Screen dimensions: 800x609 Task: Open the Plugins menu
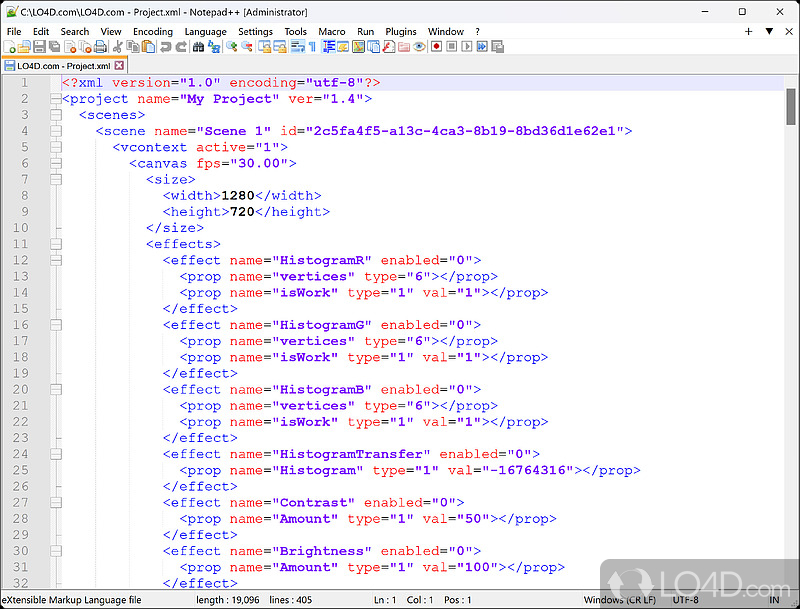coord(401,32)
